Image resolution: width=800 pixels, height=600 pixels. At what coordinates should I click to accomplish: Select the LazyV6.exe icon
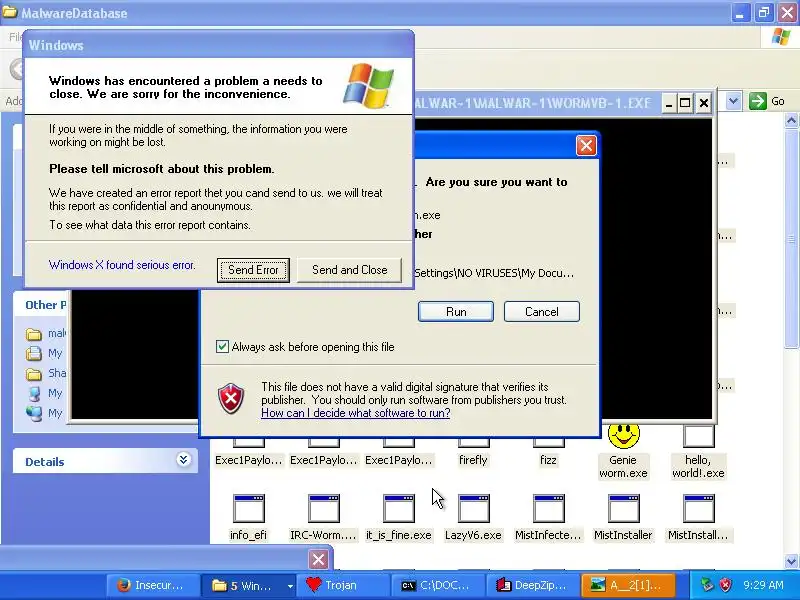[x=473, y=509]
